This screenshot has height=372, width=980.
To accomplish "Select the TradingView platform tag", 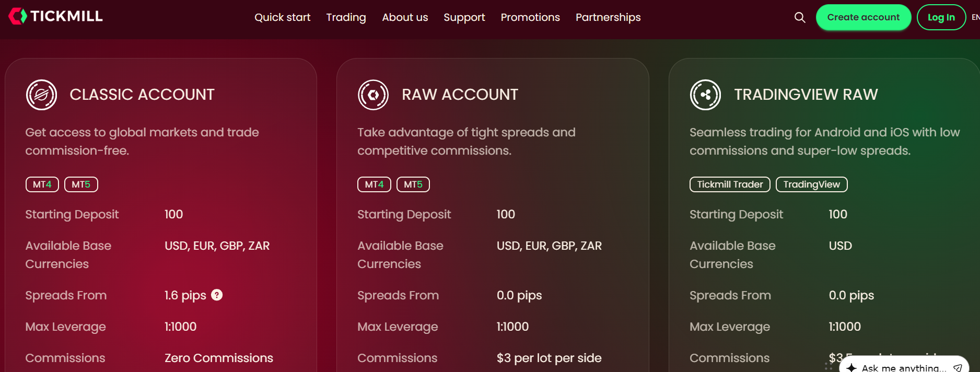I will tap(811, 184).
